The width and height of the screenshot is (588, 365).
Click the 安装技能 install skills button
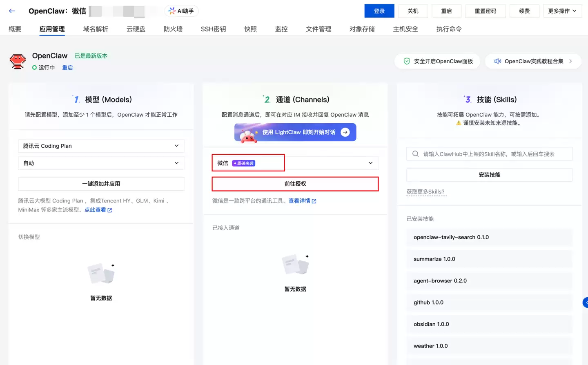(x=489, y=175)
